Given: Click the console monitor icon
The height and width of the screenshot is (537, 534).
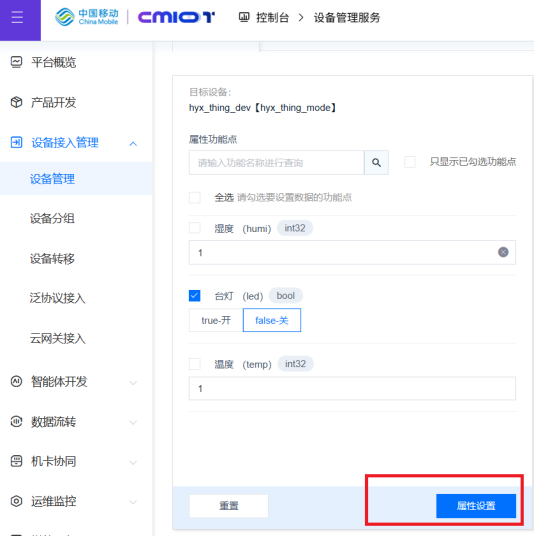Looking at the screenshot, I should [x=244, y=17].
